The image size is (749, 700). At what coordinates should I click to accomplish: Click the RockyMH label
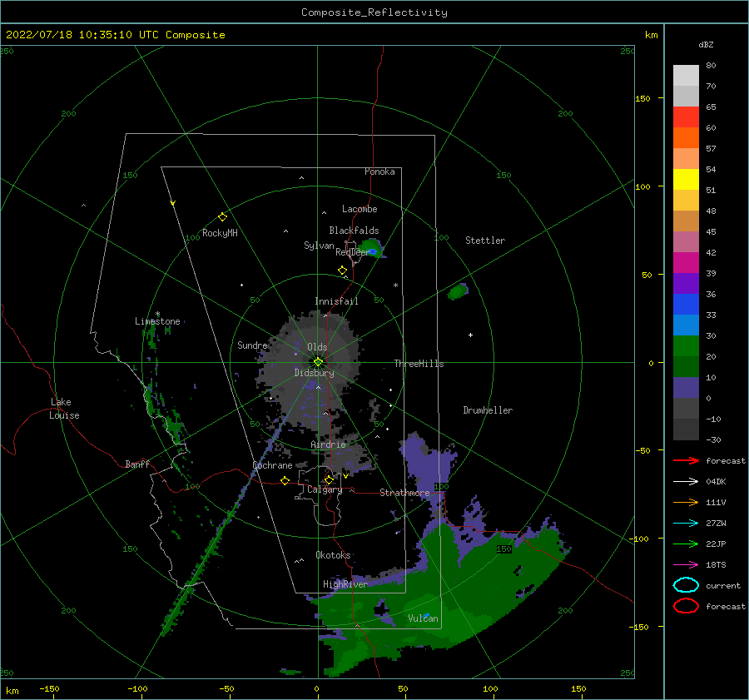pos(220,233)
